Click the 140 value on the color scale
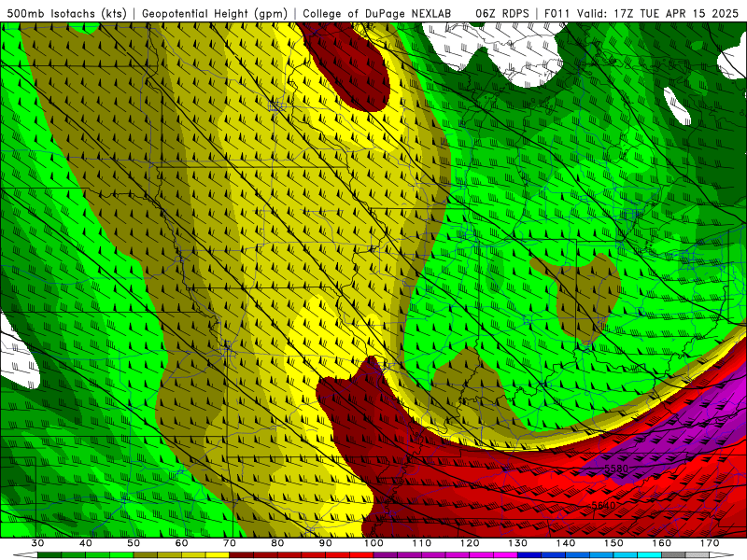This screenshot has width=747, height=560. pyautogui.click(x=566, y=543)
